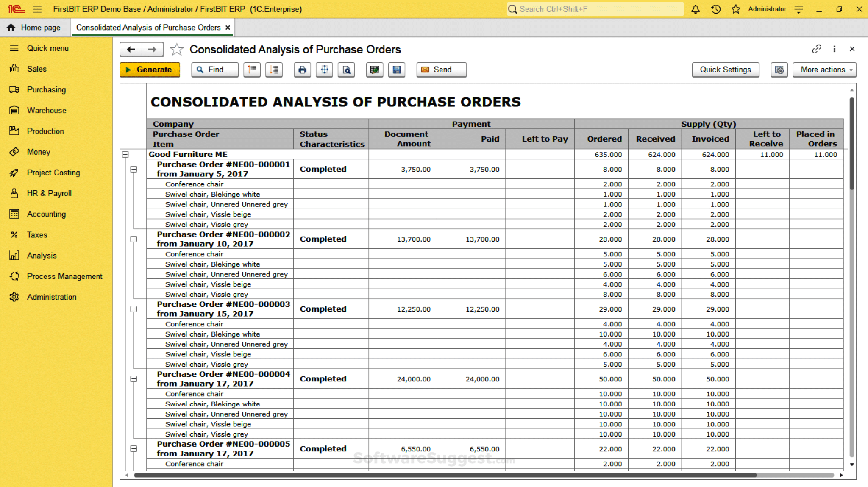
Task: Open the Purchasing section
Action: click(46, 89)
